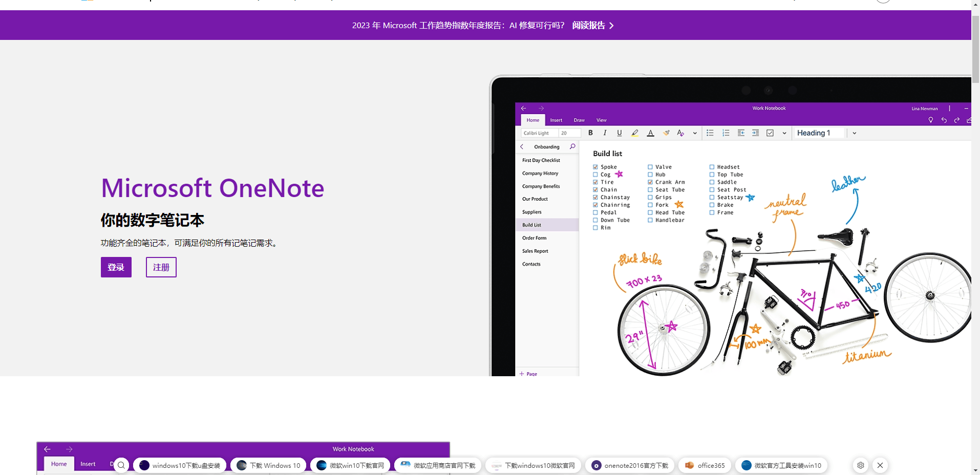Click the Italic formatting icon
The image size is (980, 475).
tap(605, 133)
